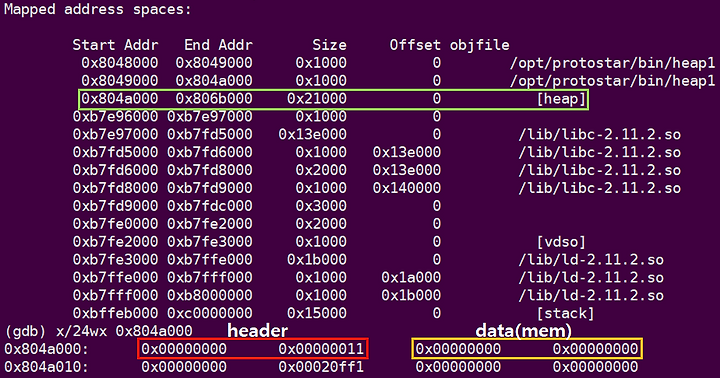Screen dimensions: 720x378
Task: Click first word 0x00000000 after '0x804a000:'
Action: coord(184,350)
